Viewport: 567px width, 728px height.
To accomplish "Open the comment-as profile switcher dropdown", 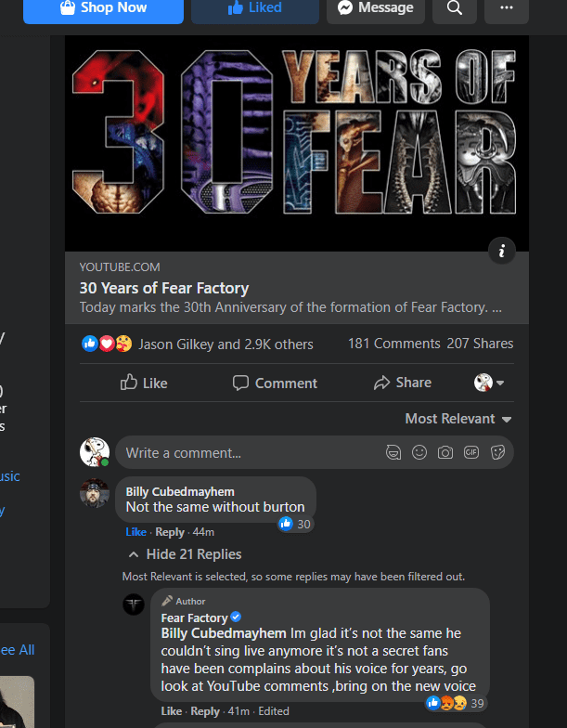I will [x=489, y=383].
